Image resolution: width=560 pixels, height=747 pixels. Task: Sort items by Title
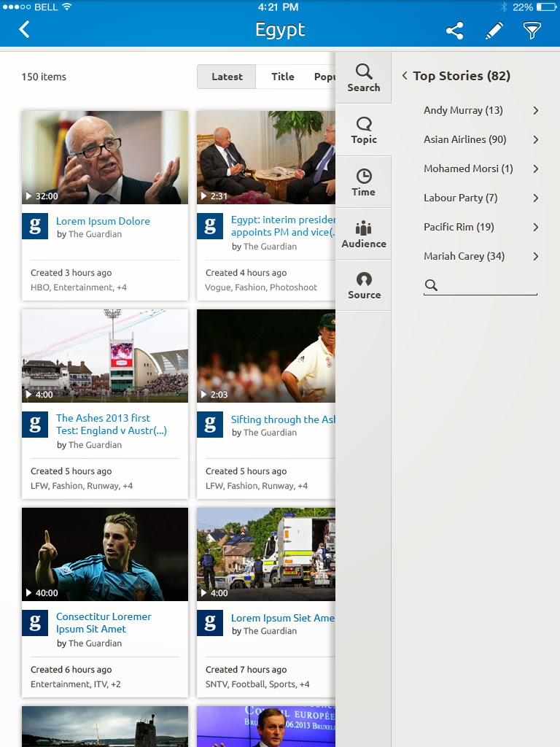pos(282,77)
